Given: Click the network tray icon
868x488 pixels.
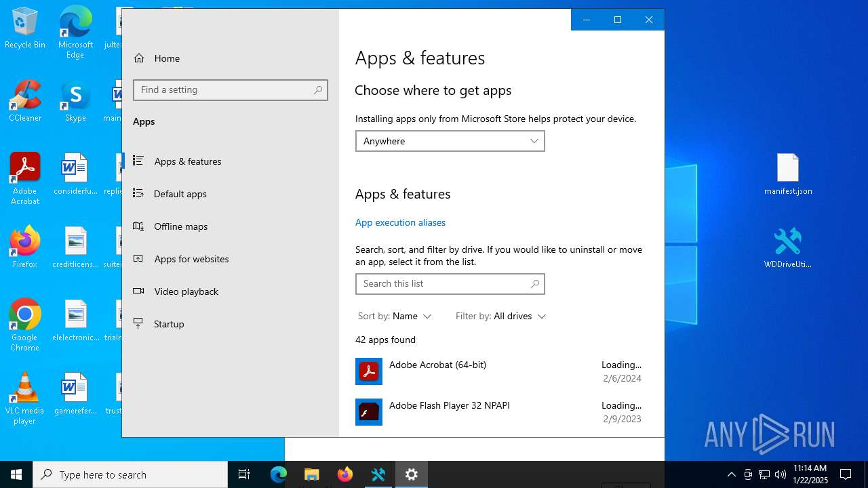Looking at the screenshot, I should tap(764, 474).
